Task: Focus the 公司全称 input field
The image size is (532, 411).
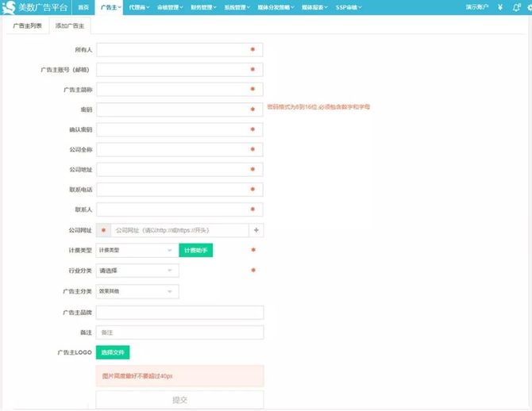Action: (179, 149)
